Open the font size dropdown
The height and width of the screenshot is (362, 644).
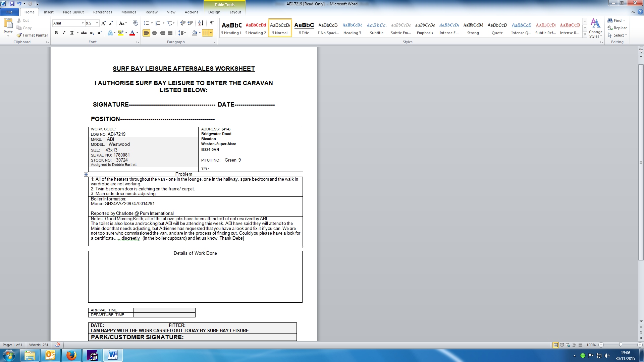click(x=97, y=23)
